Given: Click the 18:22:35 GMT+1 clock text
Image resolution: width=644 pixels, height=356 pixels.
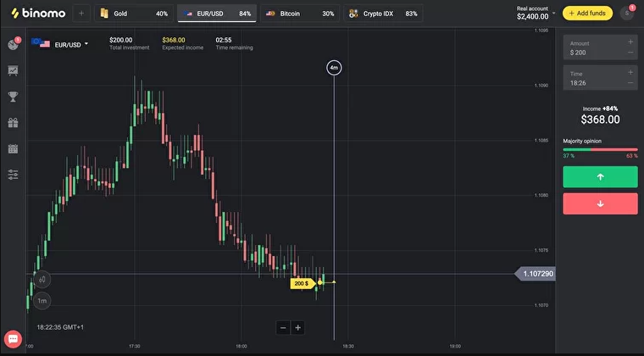Looking at the screenshot, I should [60, 327].
